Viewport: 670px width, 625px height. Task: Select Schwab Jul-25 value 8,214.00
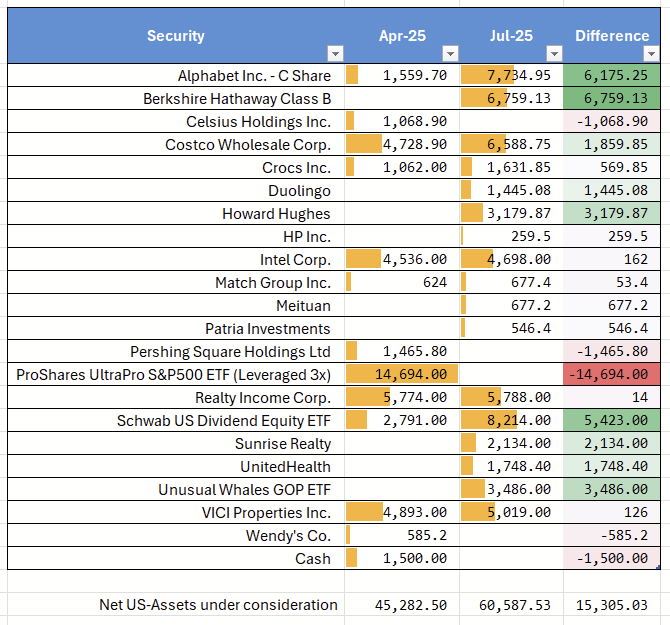[x=511, y=421]
